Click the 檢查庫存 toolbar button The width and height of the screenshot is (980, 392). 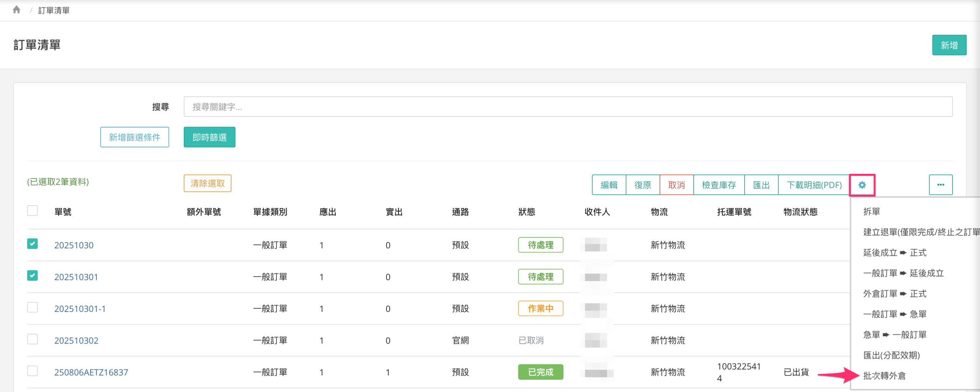coord(719,185)
